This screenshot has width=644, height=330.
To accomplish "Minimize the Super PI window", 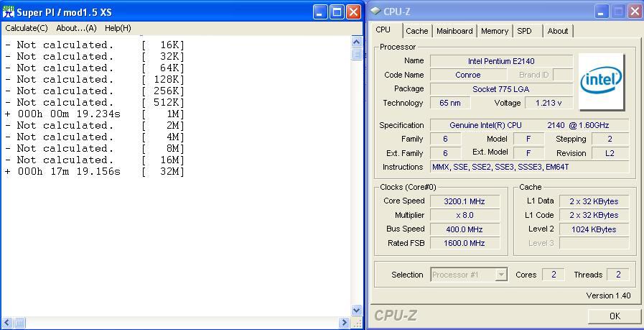I will pos(320,12).
